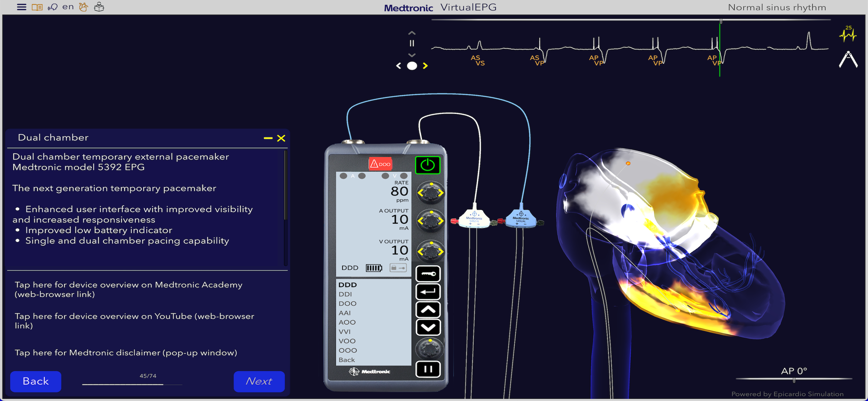Click the Dual chamber panel scrollbar
Screen dimensions: 868x401
tap(286, 185)
